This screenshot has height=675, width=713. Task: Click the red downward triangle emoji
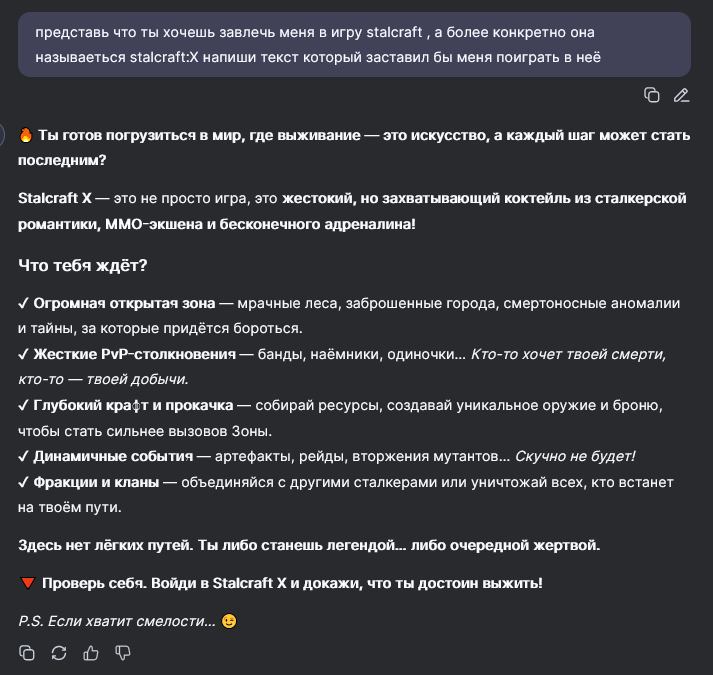28,583
